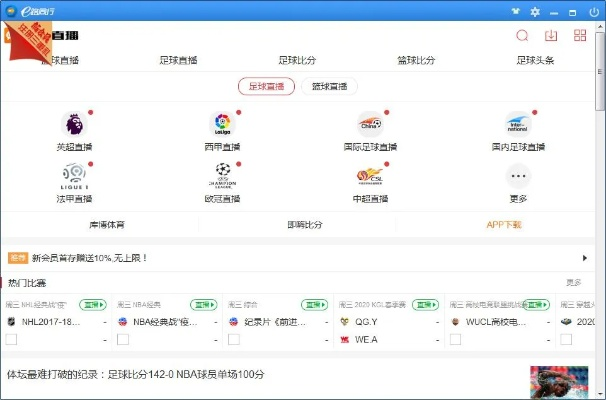Click the download icon in header
This screenshot has width=606, height=400.
click(x=551, y=36)
